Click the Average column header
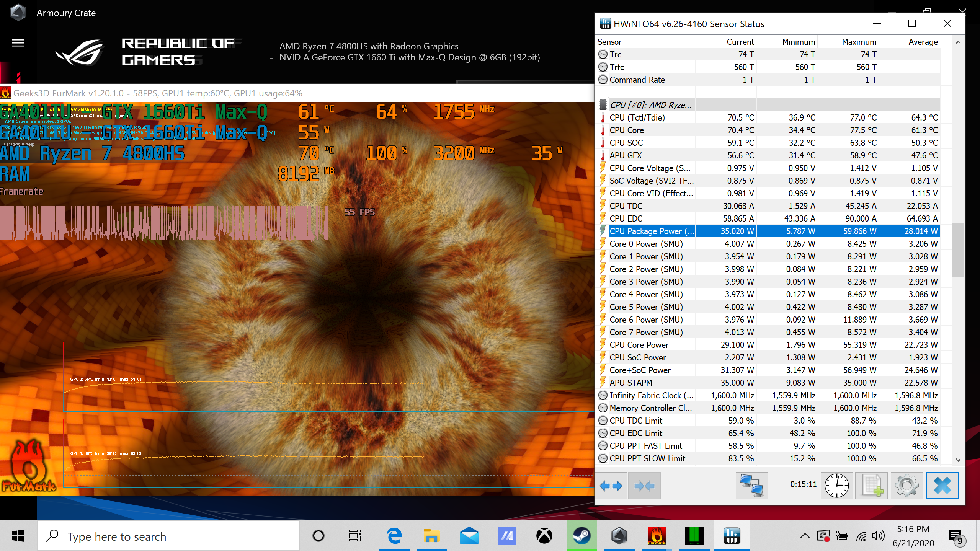The height and width of the screenshot is (551, 980). pos(910,42)
